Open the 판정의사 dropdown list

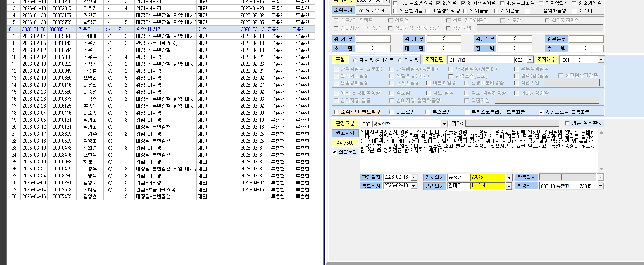coord(601,186)
